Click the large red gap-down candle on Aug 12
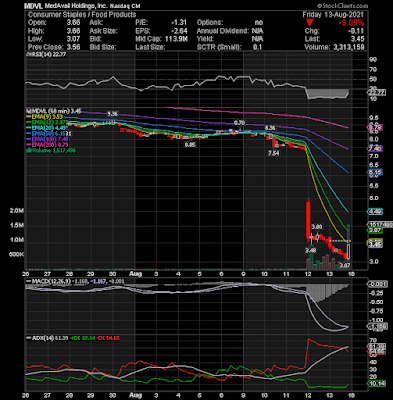The image size is (393, 400). (x=308, y=219)
